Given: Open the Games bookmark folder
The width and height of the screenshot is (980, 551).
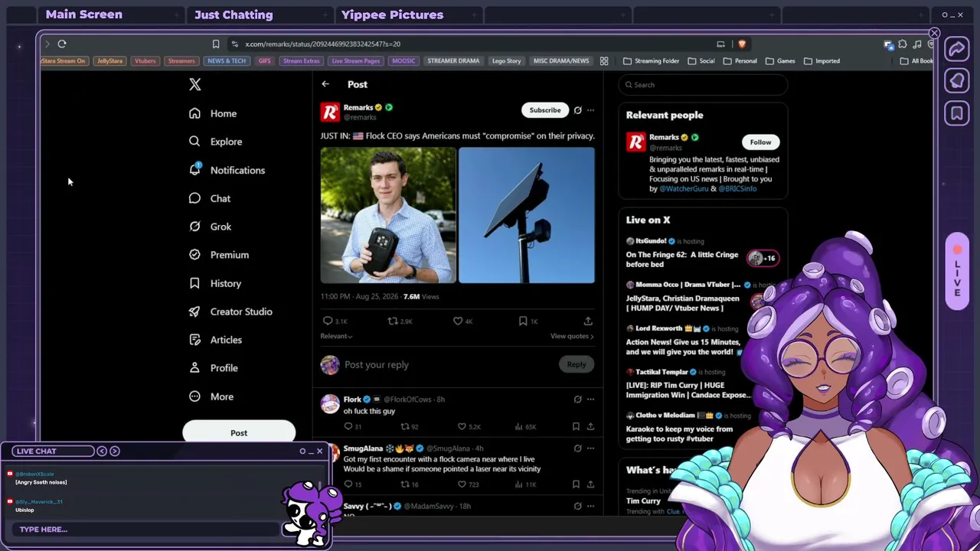Looking at the screenshot, I should [780, 61].
